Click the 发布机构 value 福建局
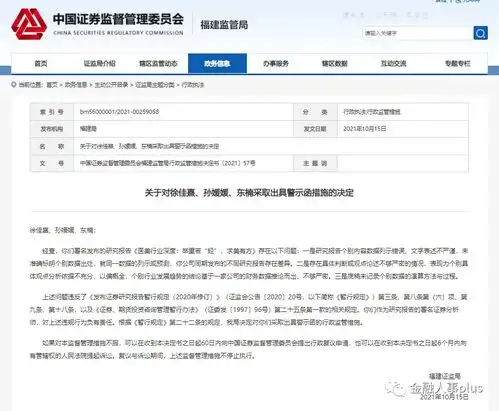 88,129
